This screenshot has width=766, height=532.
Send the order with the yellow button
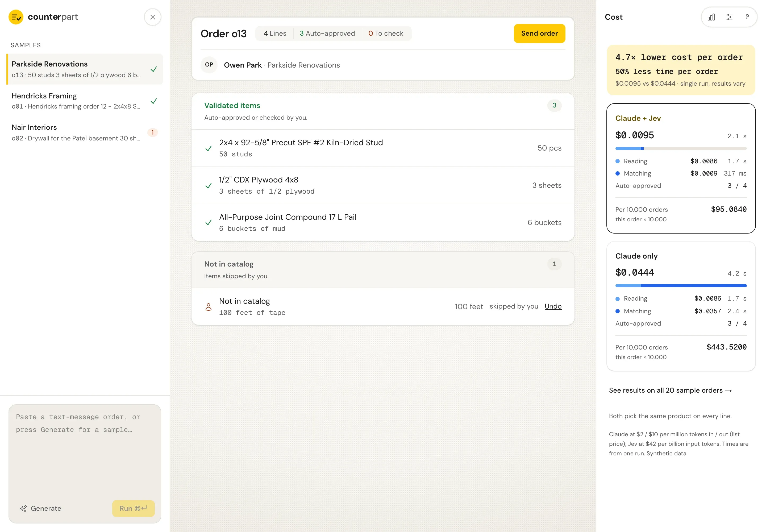click(x=539, y=33)
